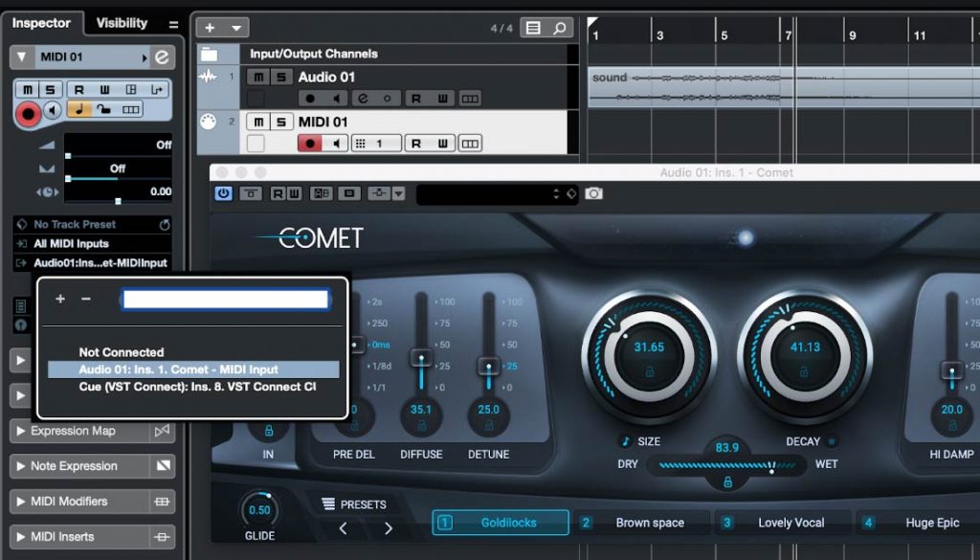Open the add track dropdown arrow
The width and height of the screenshot is (980, 560).
coord(236,28)
